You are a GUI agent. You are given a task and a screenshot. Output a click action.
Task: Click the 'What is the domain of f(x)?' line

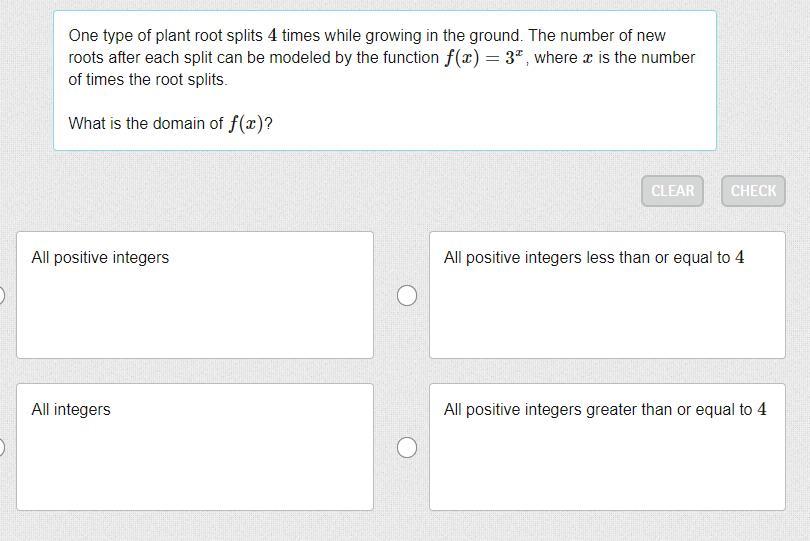[x=170, y=124]
